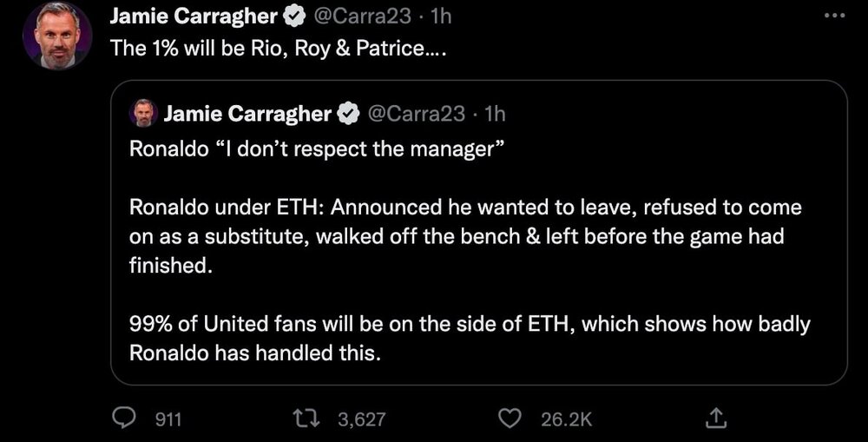
Task: Click the verified badge inside the quoted tweet
Action: (x=350, y=113)
